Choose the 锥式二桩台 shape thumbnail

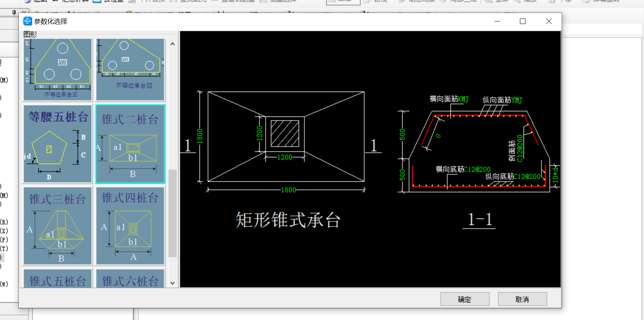pos(130,144)
